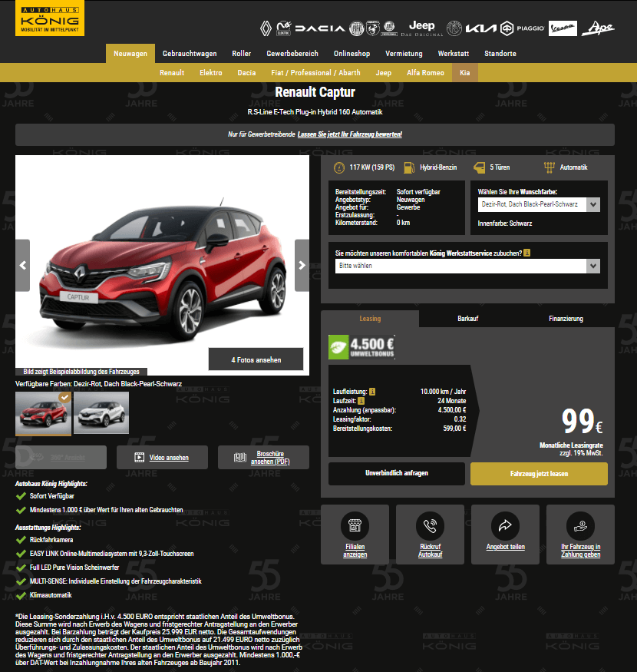Open the Werkstattservice 'Bitte wählen' dropdown
The height and width of the screenshot is (672, 637).
[x=467, y=266]
